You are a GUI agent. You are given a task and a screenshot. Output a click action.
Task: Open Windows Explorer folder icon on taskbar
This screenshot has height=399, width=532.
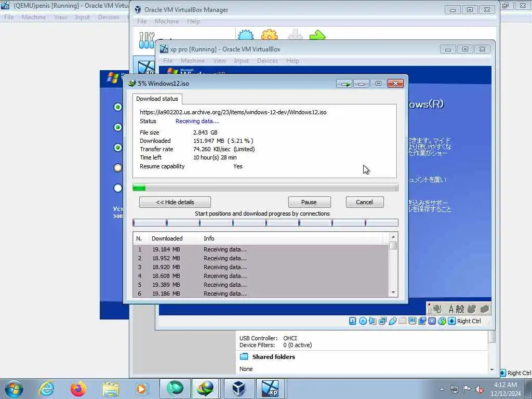111,389
